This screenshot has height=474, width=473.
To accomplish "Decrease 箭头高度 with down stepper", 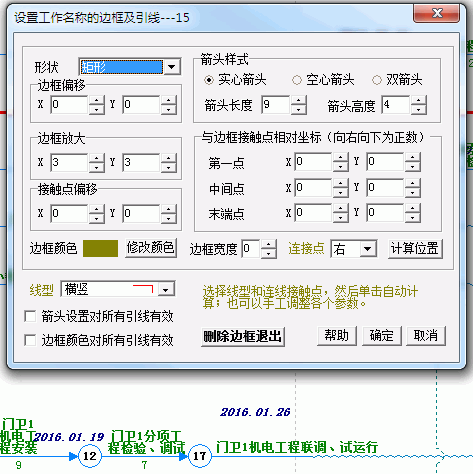I will (419, 109).
